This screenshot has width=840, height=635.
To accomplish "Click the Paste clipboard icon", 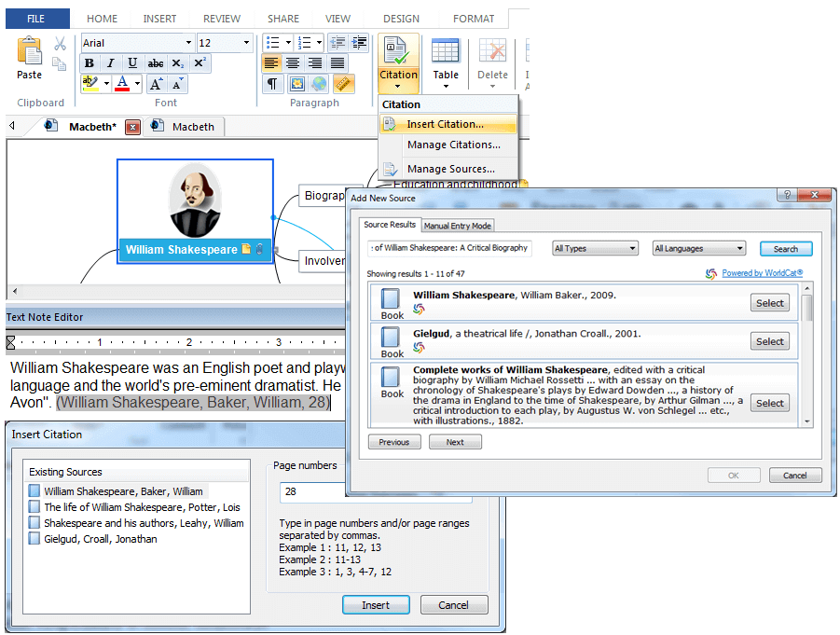I will 29,51.
